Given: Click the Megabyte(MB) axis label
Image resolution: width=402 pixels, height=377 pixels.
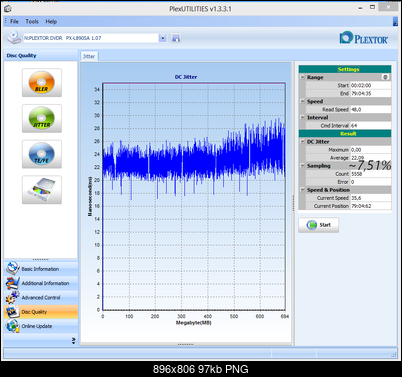Looking at the screenshot, I should click(x=194, y=323).
